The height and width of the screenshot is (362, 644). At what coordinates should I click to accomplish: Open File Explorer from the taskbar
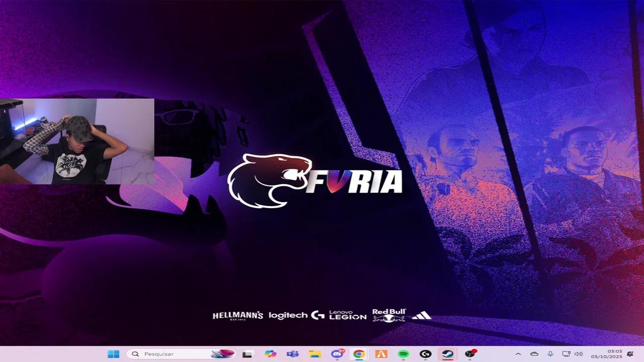314,354
